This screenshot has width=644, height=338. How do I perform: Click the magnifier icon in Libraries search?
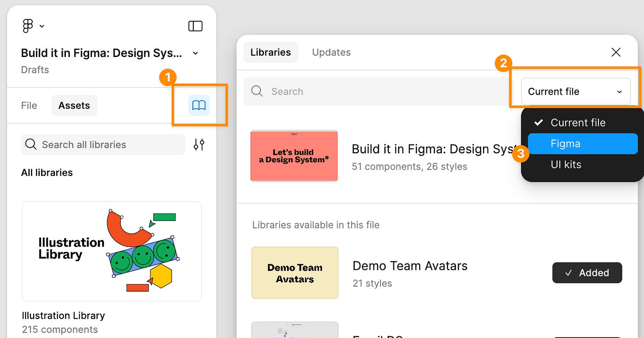coord(257,91)
